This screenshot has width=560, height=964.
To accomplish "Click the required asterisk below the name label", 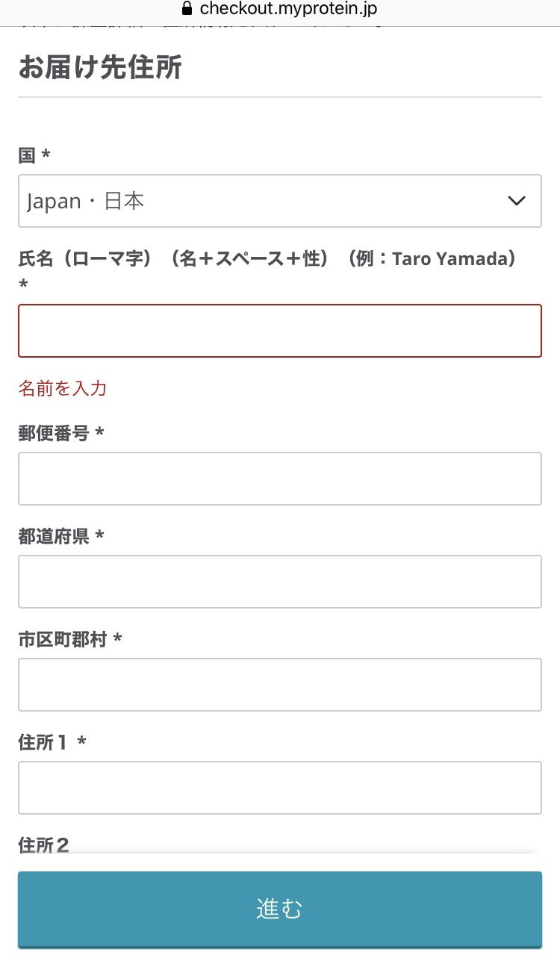I will pyautogui.click(x=23, y=284).
